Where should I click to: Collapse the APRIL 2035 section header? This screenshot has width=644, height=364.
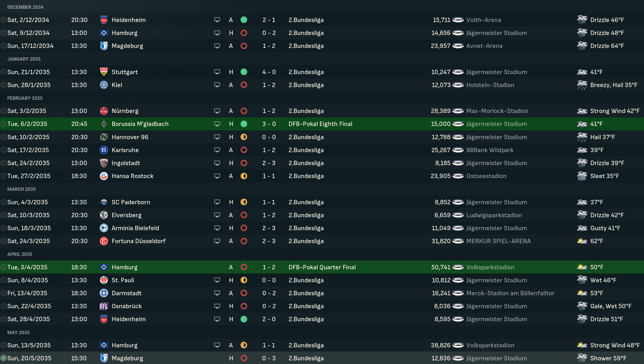click(x=20, y=254)
